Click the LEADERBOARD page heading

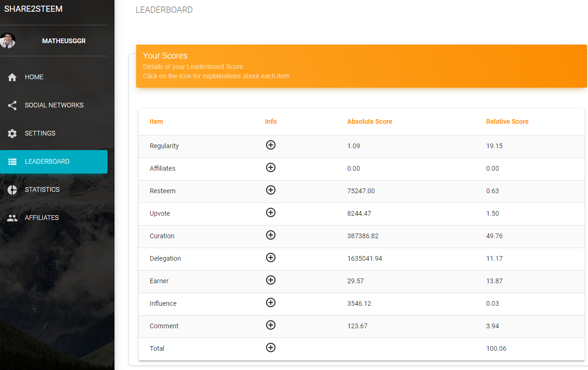(164, 10)
